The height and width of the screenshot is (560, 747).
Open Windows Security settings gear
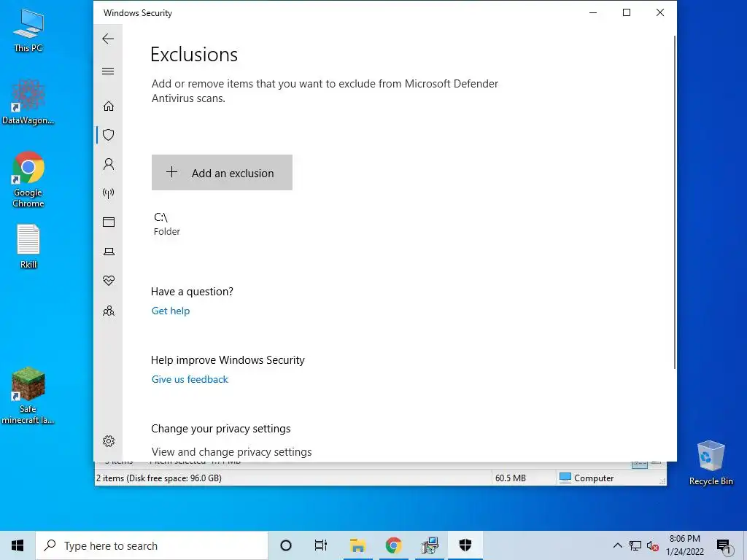pyautogui.click(x=109, y=441)
